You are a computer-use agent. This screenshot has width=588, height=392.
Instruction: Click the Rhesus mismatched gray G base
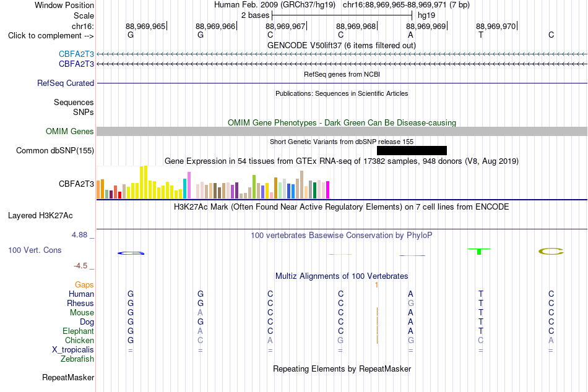pyautogui.click(x=411, y=303)
